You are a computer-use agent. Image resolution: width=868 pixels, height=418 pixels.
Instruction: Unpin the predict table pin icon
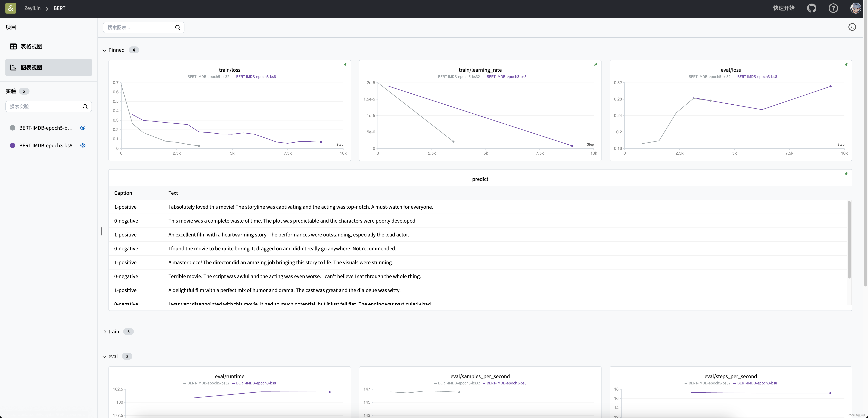click(846, 173)
